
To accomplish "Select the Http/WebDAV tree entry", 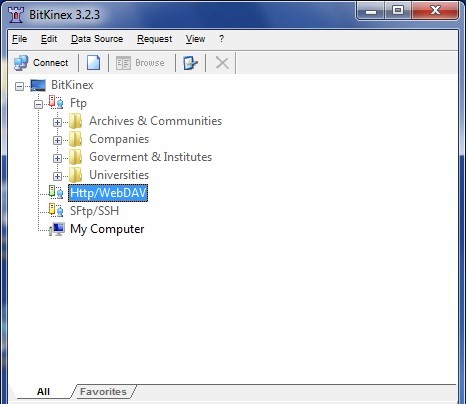I will 108,193.
